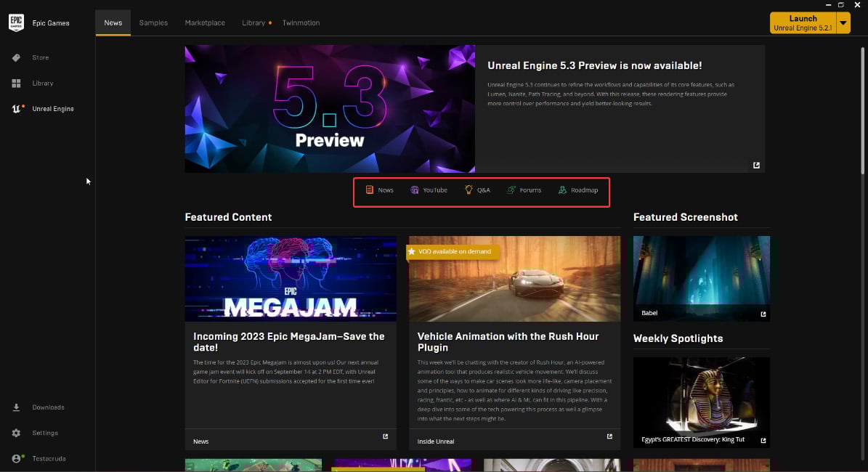Click the vertical scrollbar on the right

point(862,110)
